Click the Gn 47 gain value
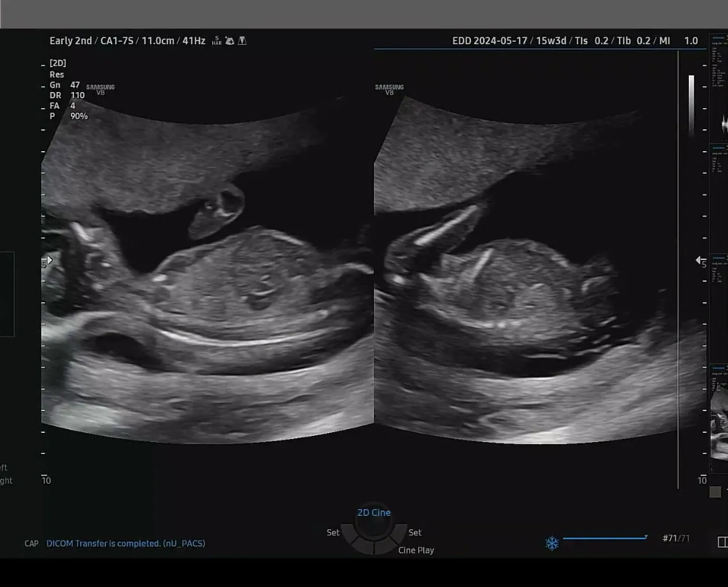Viewport: 728px width, 587px height. (65, 85)
